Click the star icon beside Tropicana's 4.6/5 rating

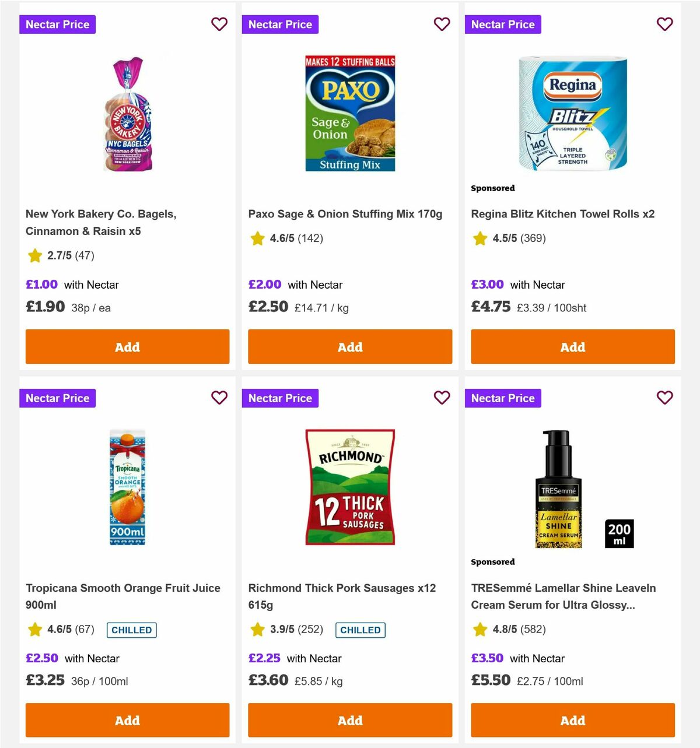click(34, 630)
